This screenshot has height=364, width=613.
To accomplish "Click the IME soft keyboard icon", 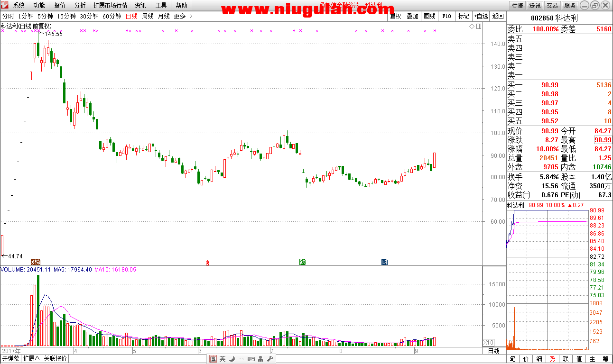I will [x=251, y=359].
